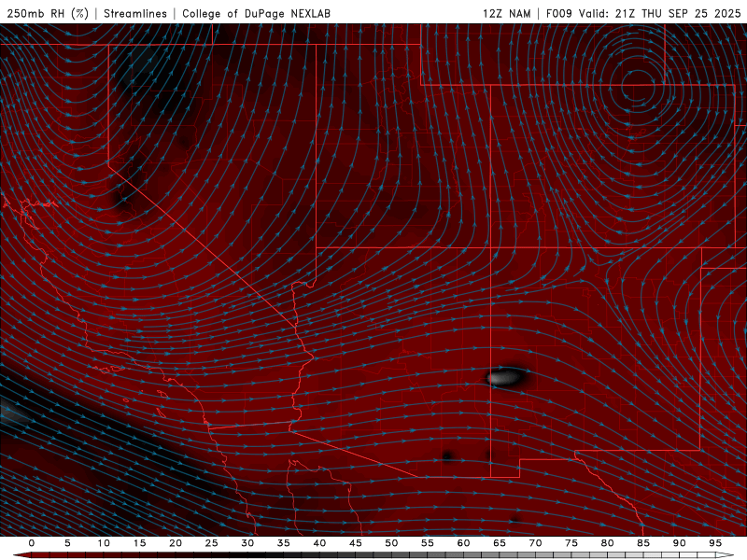Click the red arrow tip starting color bar
The image size is (747, 560).
[x=21, y=555]
